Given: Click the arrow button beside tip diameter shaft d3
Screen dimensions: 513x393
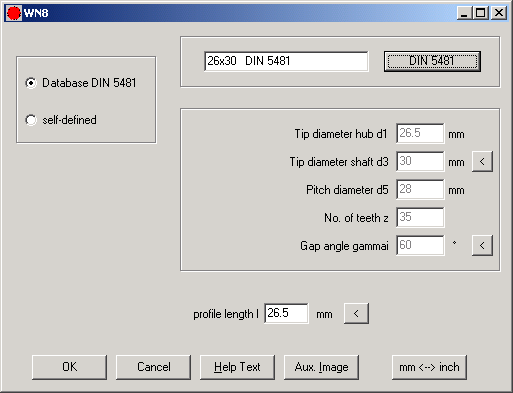Looking at the screenshot, I should (482, 162).
